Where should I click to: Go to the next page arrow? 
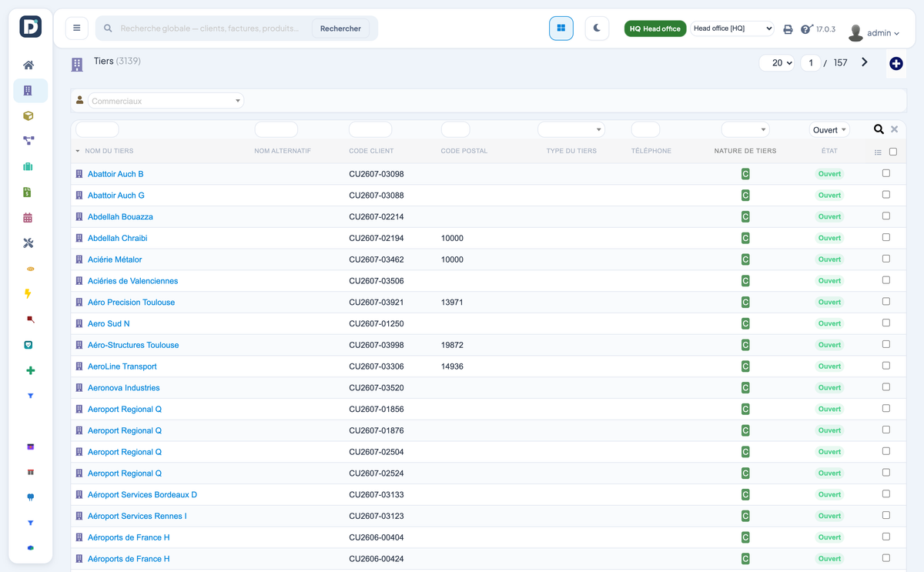pyautogui.click(x=865, y=62)
